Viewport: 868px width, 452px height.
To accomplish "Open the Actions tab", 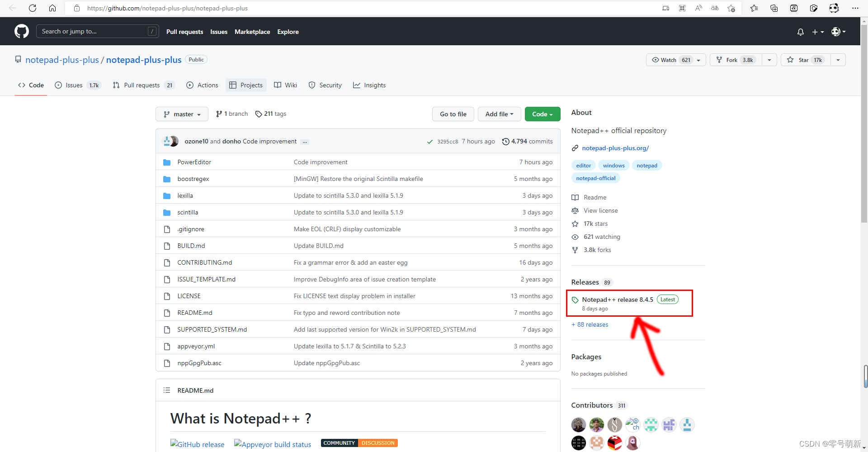I will pyautogui.click(x=202, y=85).
